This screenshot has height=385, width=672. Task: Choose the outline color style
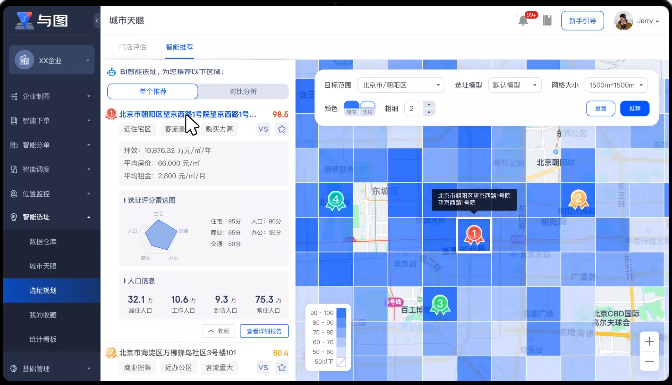click(368, 108)
